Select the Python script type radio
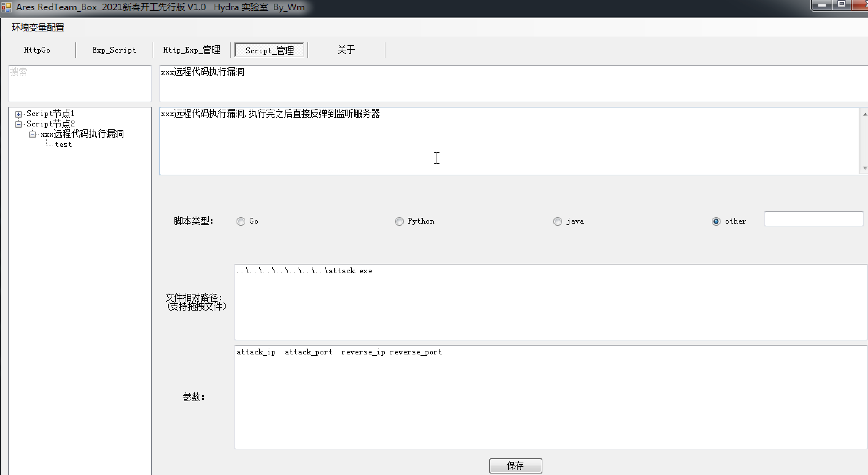 pyautogui.click(x=399, y=221)
